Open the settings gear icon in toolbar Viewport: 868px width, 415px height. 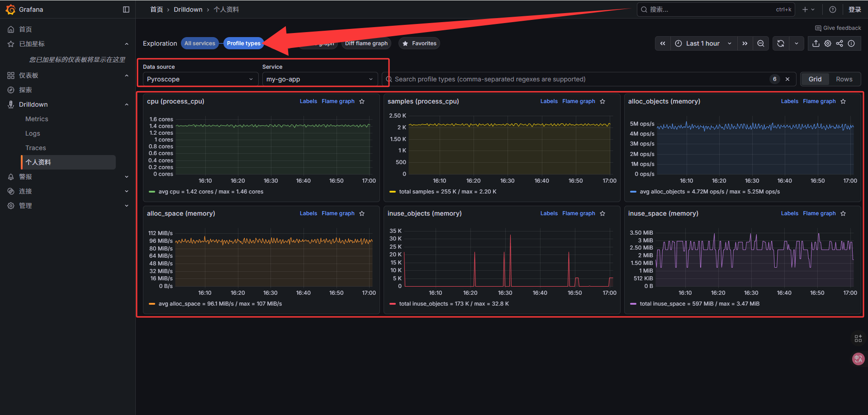(828, 43)
